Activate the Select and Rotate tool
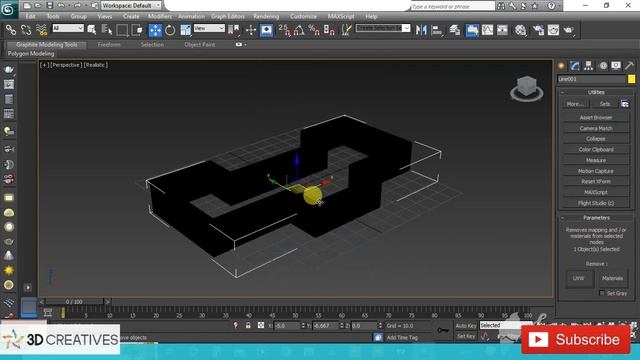Viewport: 640px width, 360px height. click(x=170, y=30)
